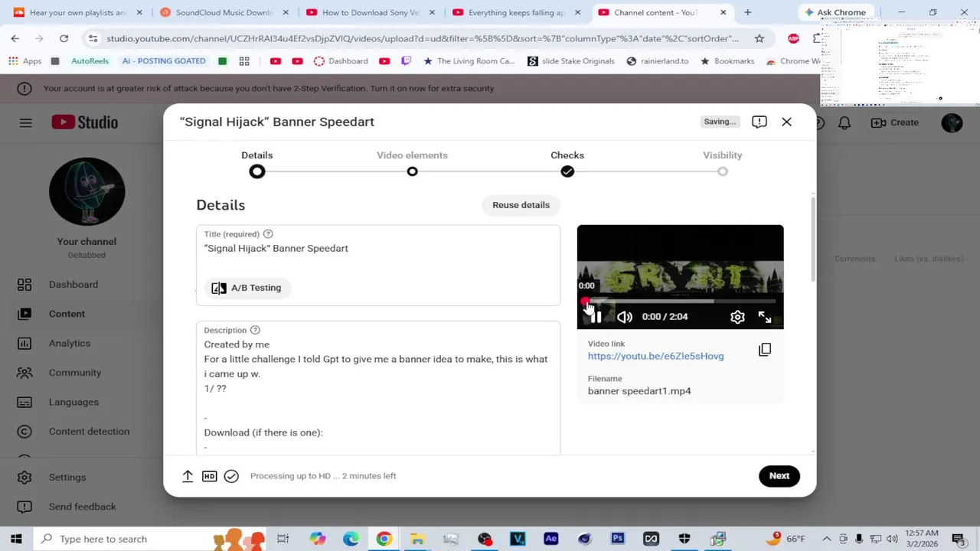Image resolution: width=980 pixels, height=551 pixels.
Task: Open Content in Studio sidebar
Action: coord(67,314)
